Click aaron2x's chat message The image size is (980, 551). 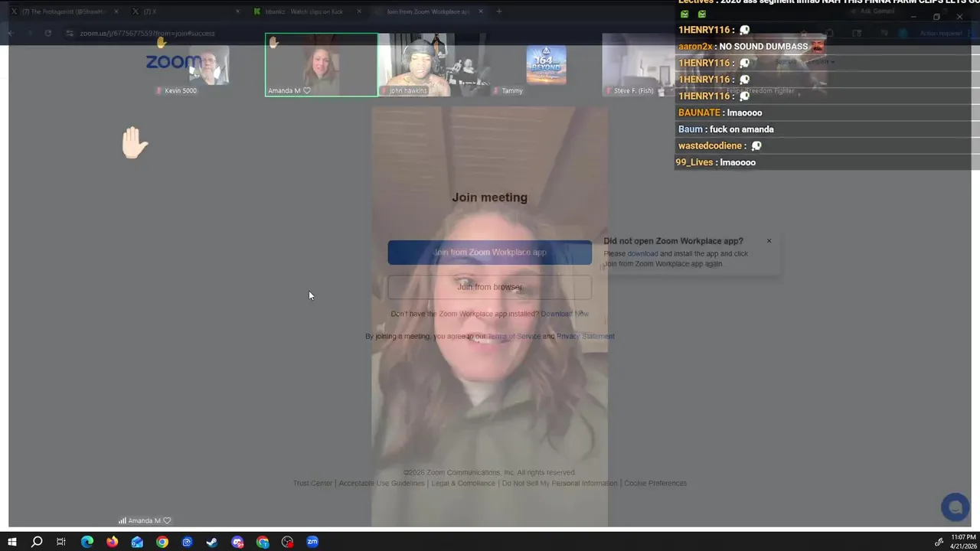coord(750,47)
